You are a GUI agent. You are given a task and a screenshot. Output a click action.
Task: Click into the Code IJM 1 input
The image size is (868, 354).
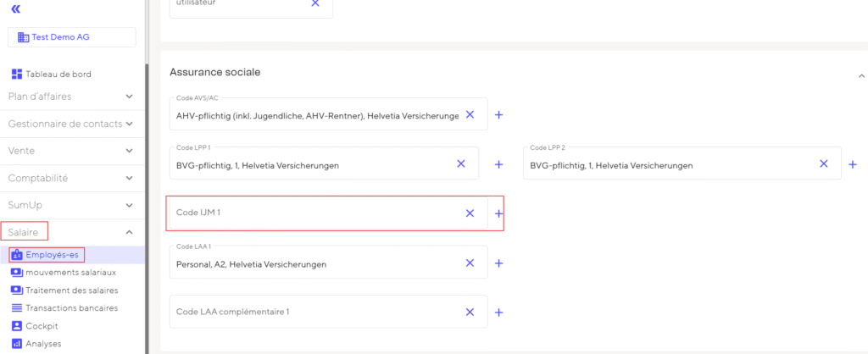tap(314, 213)
